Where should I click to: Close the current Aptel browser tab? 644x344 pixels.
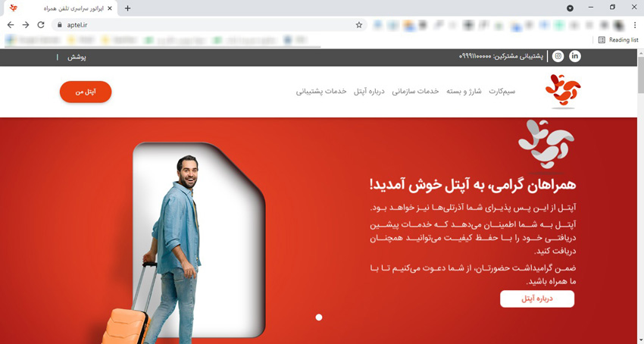tap(110, 8)
